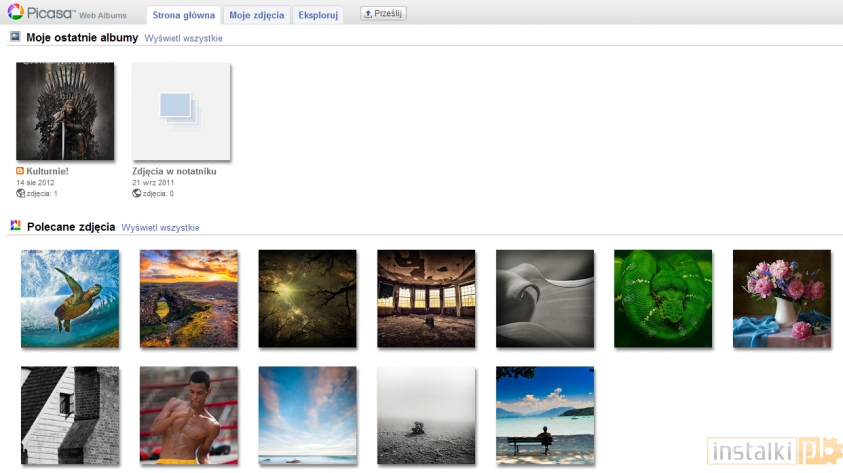Open the flower vase still life photo
843x473 pixels.
782,298
